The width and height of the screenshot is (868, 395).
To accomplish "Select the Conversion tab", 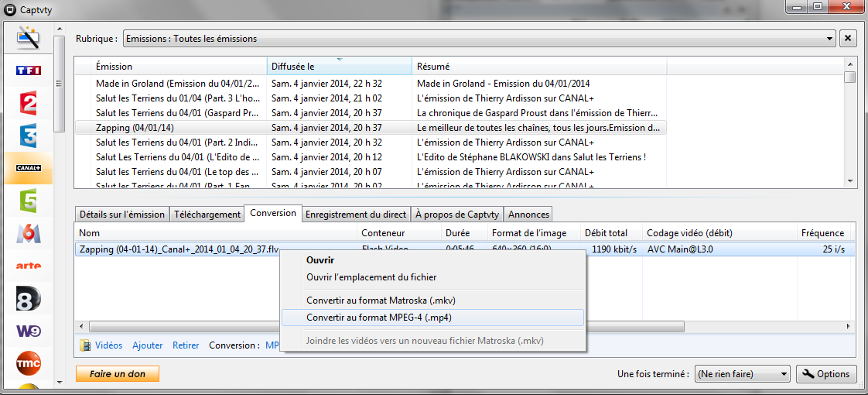I will [x=273, y=213].
